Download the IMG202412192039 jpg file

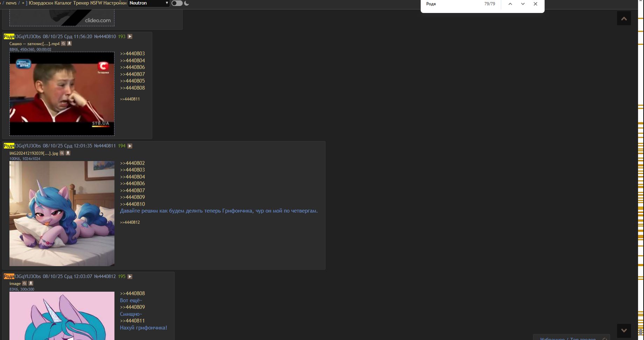pos(68,153)
